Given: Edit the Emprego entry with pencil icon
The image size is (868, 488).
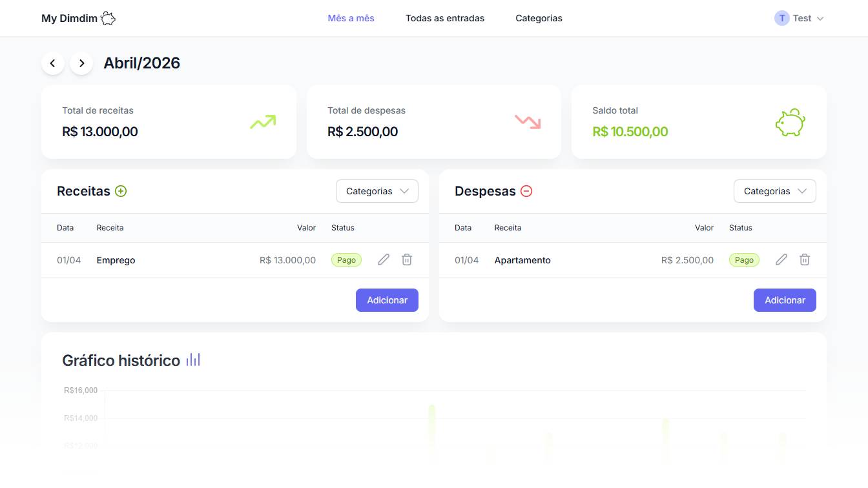Looking at the screenshot, I should coord(384,259).
